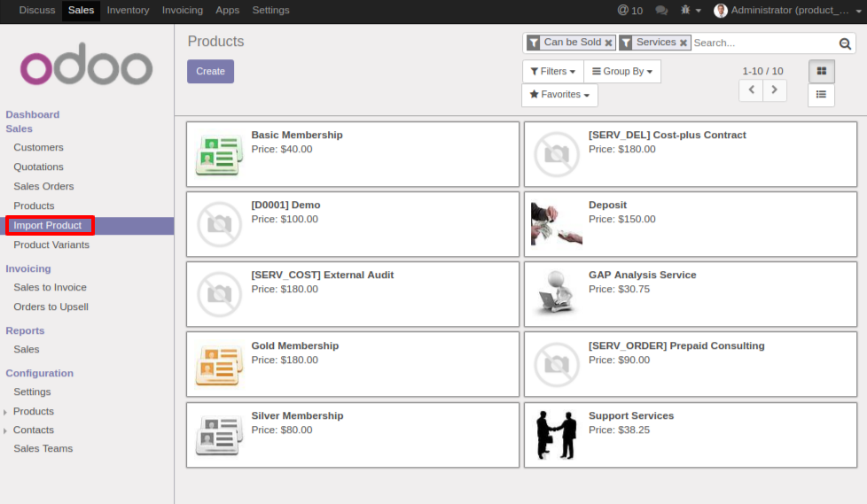The width and height of the screenshot is (867, 504).
Task: Open the debug bug icon menu
Action: click(x=691, y=11)
